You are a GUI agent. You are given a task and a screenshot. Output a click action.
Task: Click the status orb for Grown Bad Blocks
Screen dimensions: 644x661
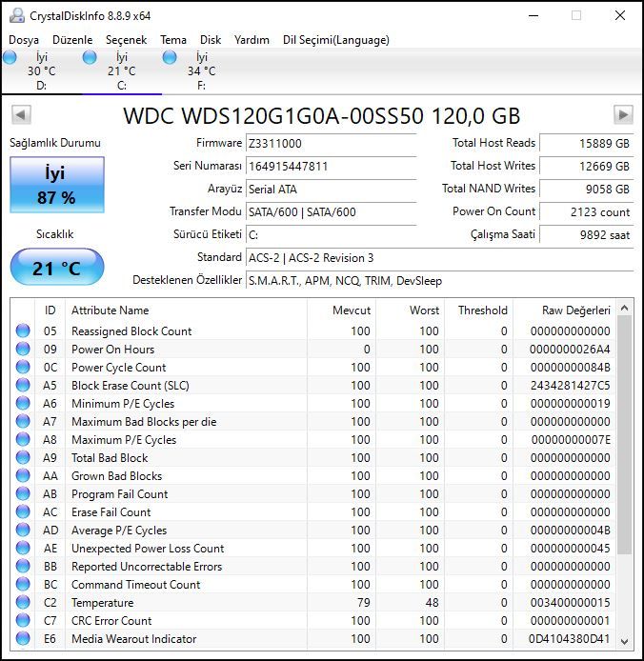[23, 476]
